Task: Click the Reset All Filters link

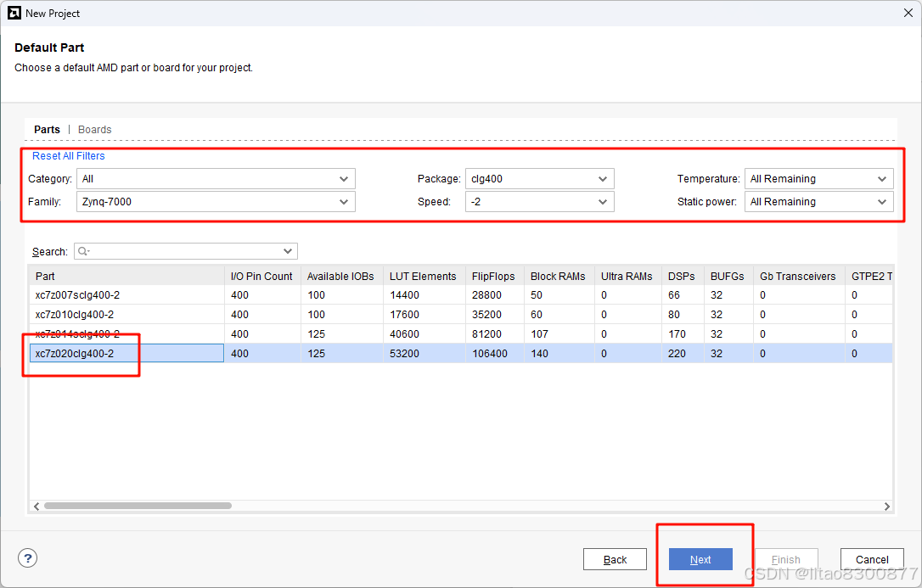Action: pyautogui.click(x=68, y=155)
